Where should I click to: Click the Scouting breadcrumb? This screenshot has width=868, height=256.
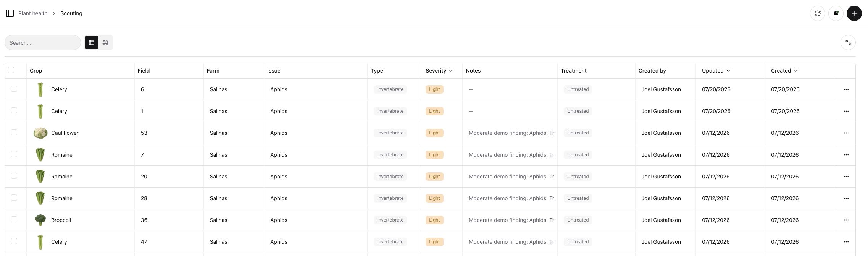pyautogui.click(x=71, y=13)
